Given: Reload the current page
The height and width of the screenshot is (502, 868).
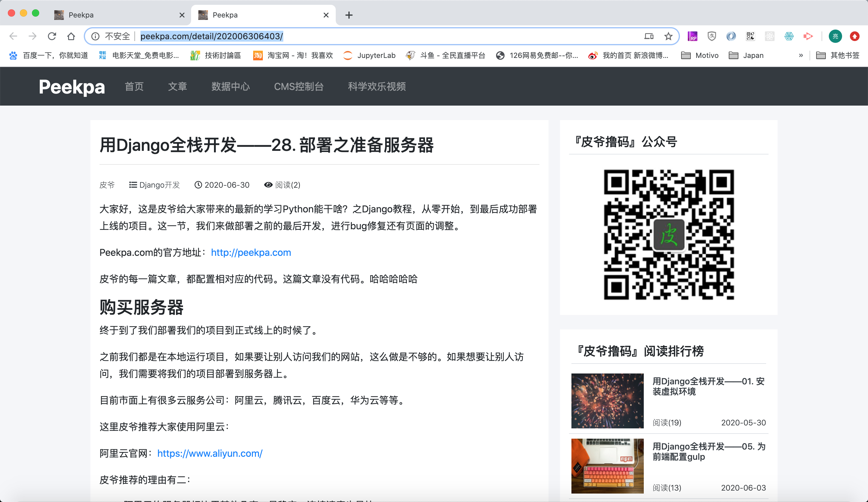Looking at the screenshot, I should click(52, 36).
